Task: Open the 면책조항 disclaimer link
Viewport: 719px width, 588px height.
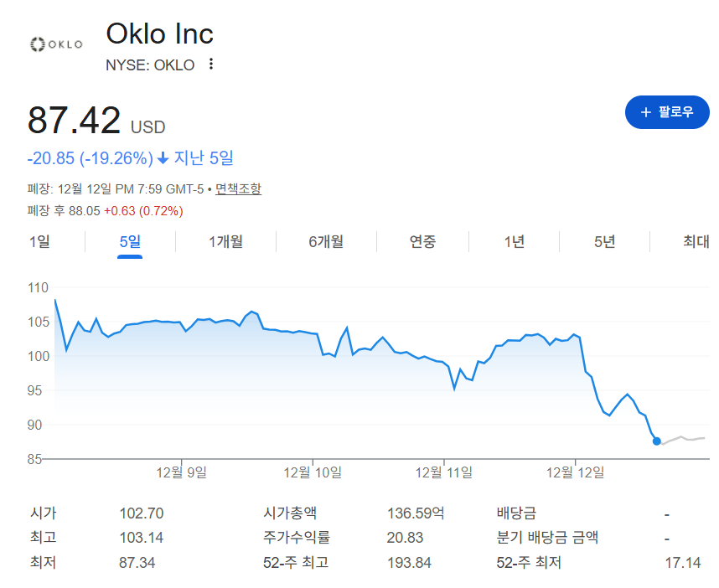Action: (x=238, y=188)
